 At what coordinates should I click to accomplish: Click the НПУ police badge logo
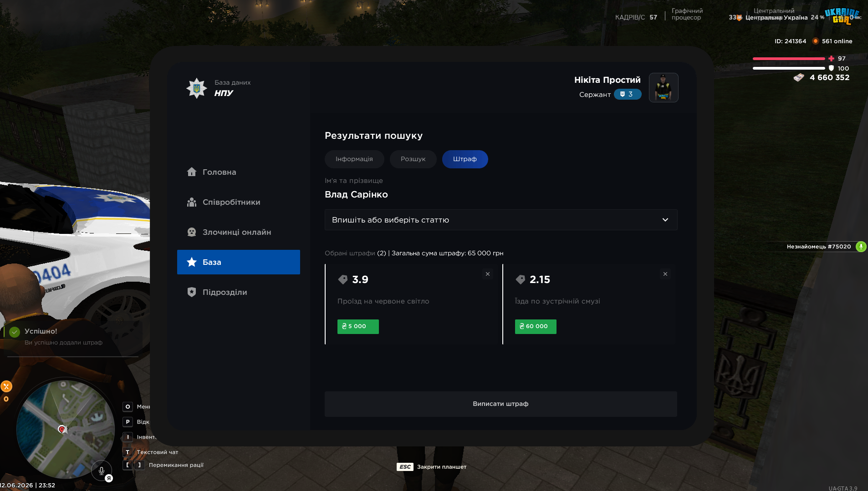pyautogui.click(x=197, y=88)
